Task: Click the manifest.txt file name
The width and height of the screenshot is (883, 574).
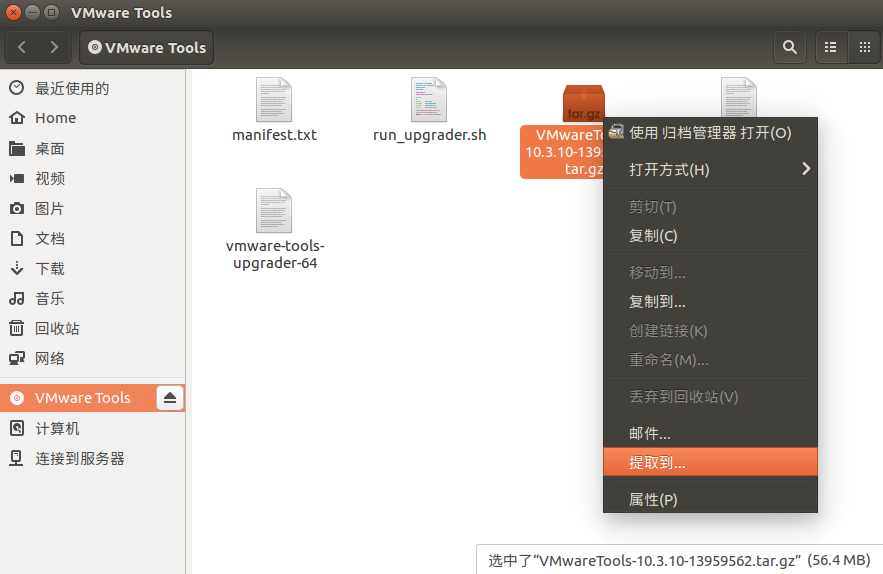Action: click(274, 135)
